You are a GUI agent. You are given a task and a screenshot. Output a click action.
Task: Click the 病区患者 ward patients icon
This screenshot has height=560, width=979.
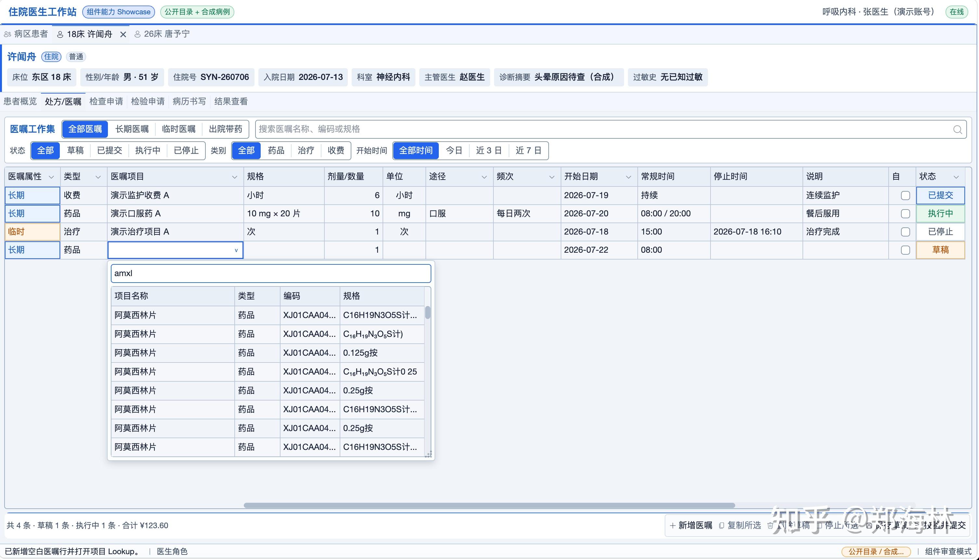coord(7,35)
